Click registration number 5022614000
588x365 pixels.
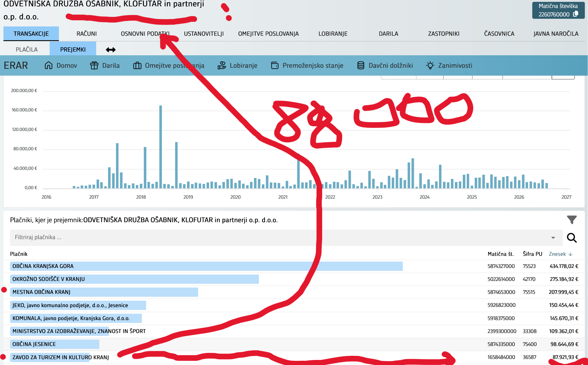pyautogui.click(x=501, y=279)
